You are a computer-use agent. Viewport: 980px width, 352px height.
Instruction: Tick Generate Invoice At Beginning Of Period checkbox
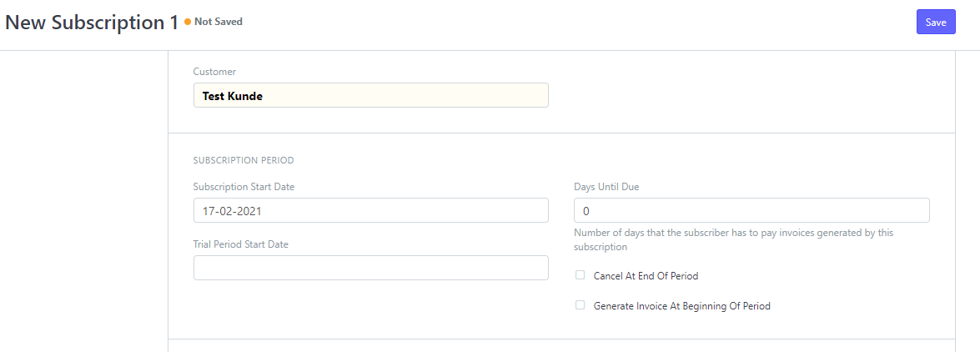(x=580, y=306)
